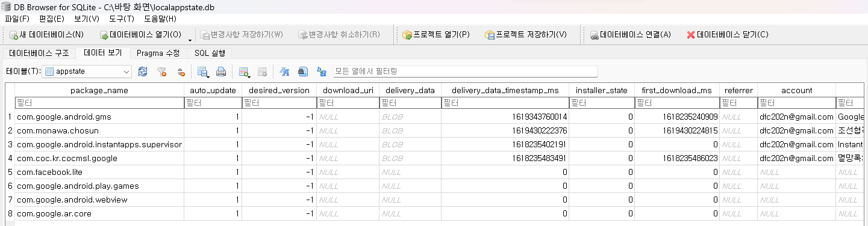Click the binoculars find icon
Screen dimensions: 868x226
pos(303,72)
